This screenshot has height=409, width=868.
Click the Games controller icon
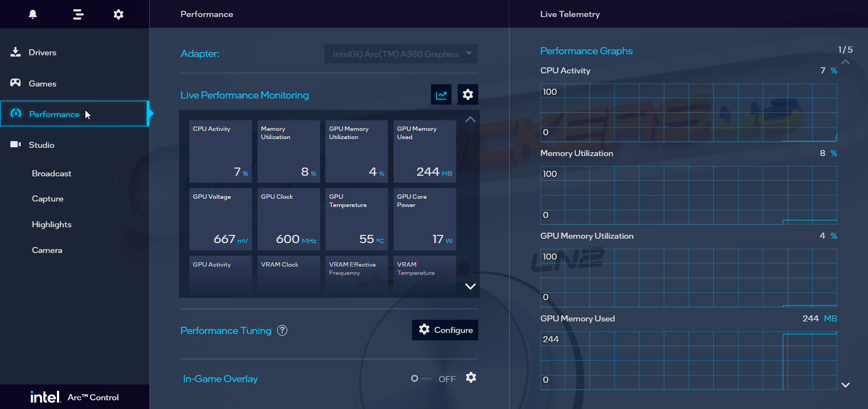tap(15, 83)
